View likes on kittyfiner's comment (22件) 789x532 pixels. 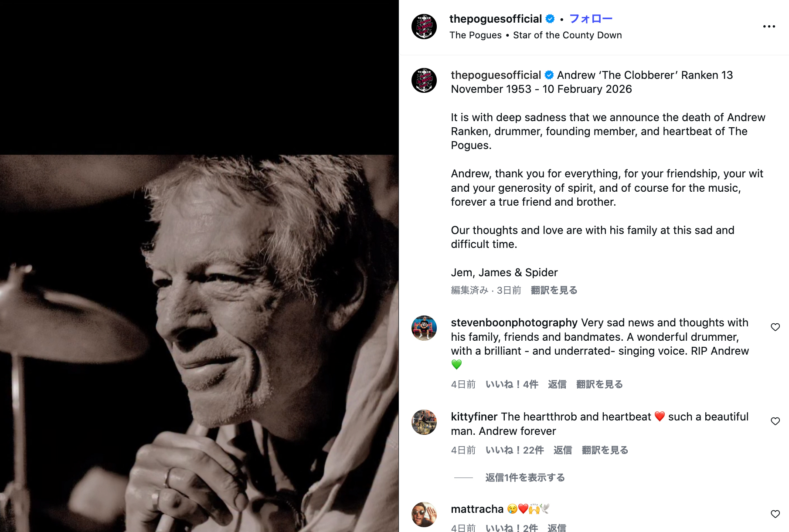coord(514,450)
